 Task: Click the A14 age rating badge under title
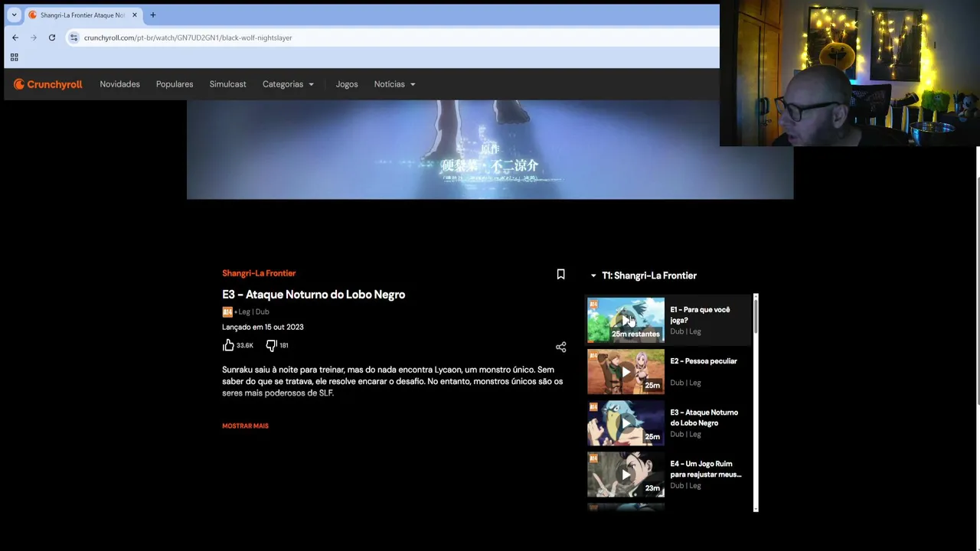click(x=227, y=311)
